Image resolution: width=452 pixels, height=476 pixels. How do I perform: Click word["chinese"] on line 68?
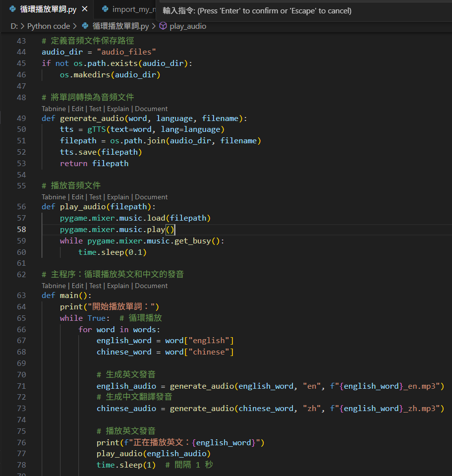(x=200, y=352)
